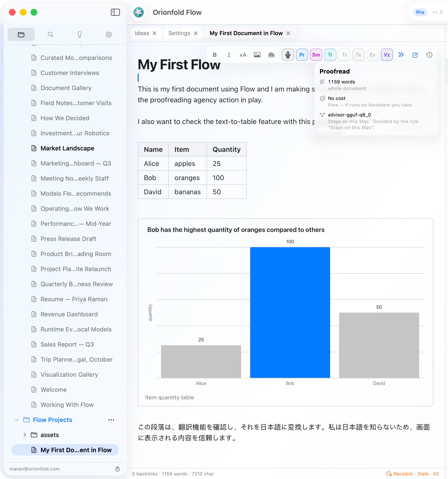Click the 0 backlinks status text
Viewport: 448px width, 479px height.
point(145,474)
